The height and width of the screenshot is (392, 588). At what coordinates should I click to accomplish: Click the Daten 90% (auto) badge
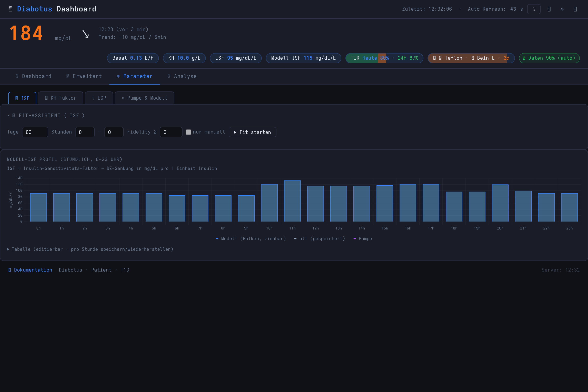click(x=549, y=58)
